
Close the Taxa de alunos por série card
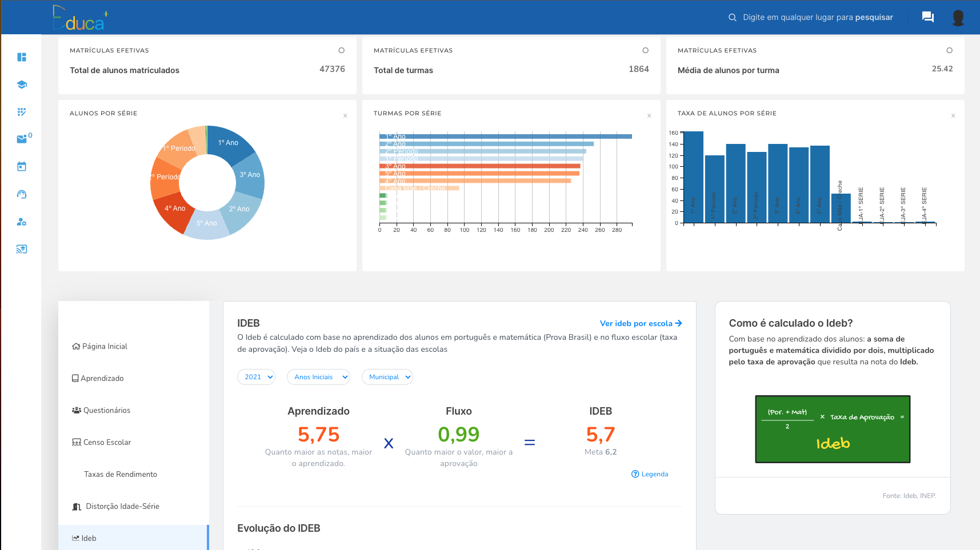click(953, 116)
